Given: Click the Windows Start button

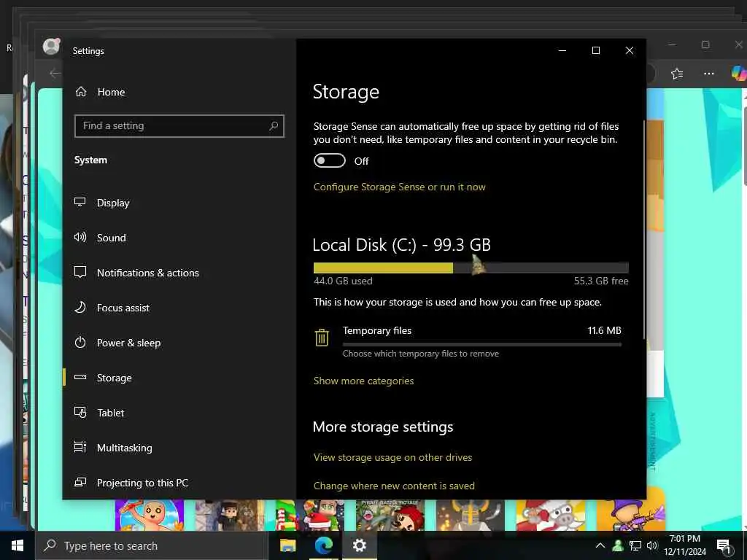Looking at the screenshot, I should click(x=18, y=545).
